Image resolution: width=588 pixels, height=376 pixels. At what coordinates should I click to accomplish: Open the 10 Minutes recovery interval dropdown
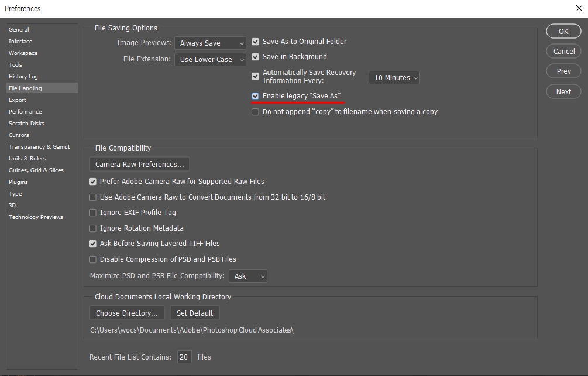(394, 78)
